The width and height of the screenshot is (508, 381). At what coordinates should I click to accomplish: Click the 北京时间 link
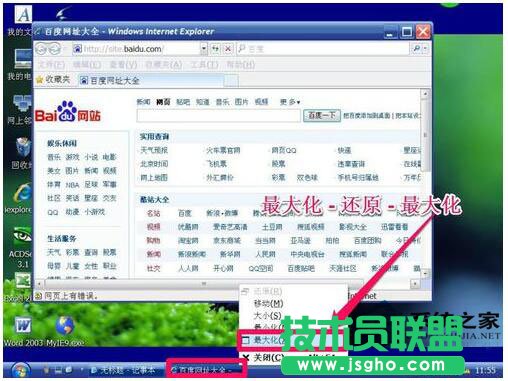click(x=154, y=164)
